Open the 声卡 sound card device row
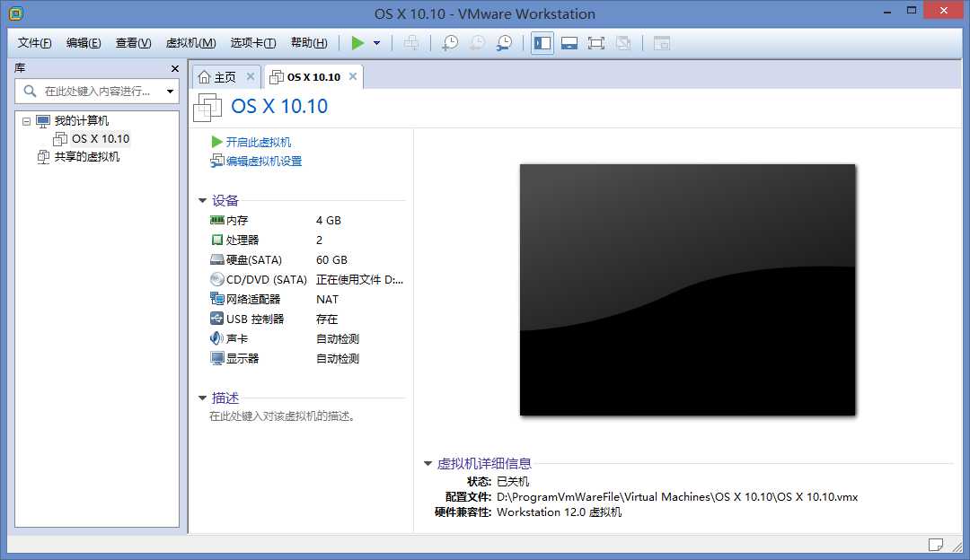Screen dimensions: 970x560 [307, 338]
